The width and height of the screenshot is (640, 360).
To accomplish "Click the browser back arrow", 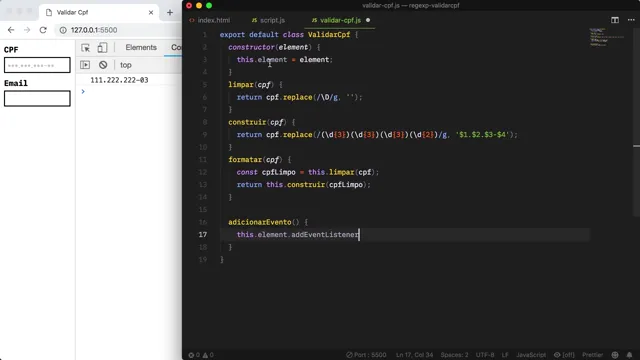I will point(11,30).
